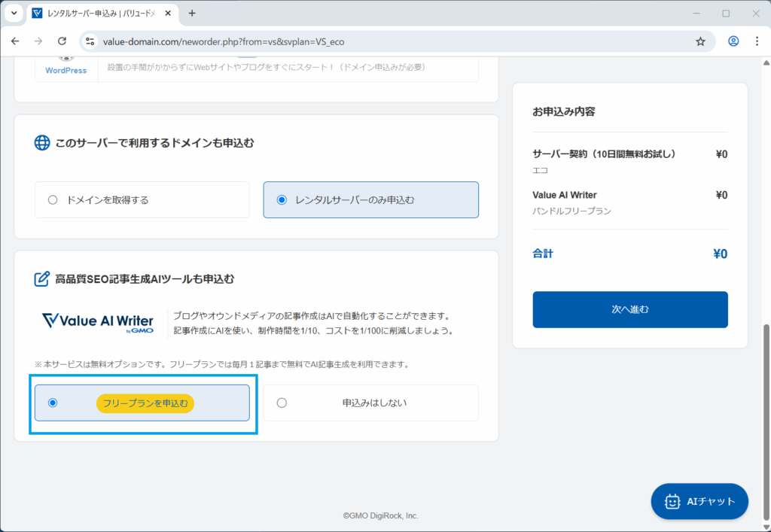The width and height of the screenshot is (771, 532).
Task: Expand the tab search dropdown arrow
Action: click(14, 14)
